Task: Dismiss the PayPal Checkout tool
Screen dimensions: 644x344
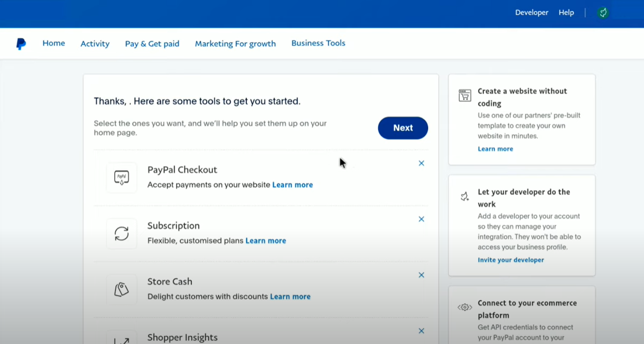Action: (422, 163)
